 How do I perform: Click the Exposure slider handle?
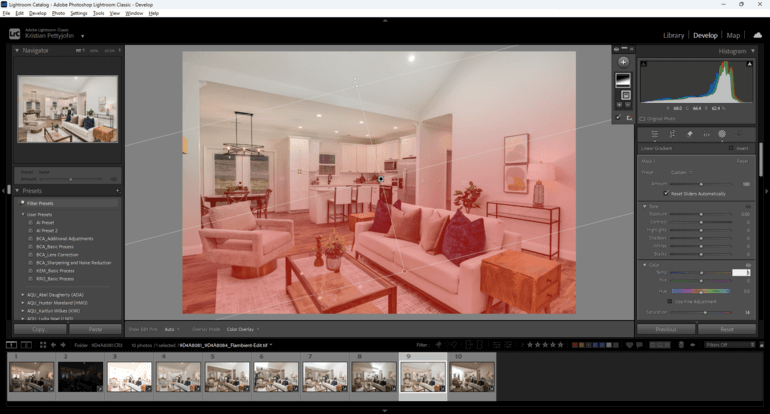point(701,214)
